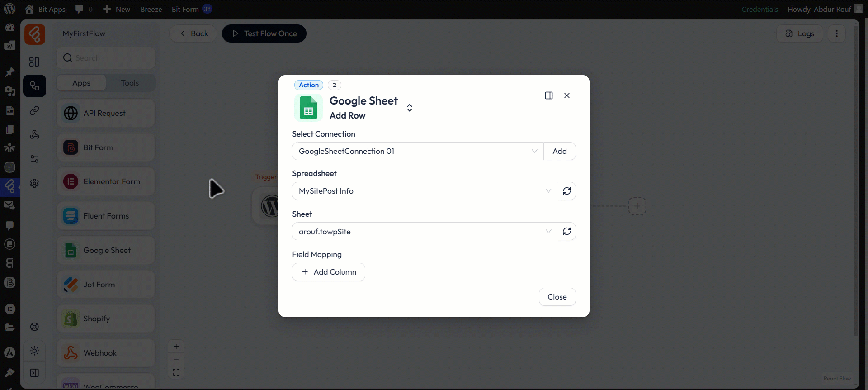Click the Action badge label
This screenshot has width=868, height=390.
309,85
